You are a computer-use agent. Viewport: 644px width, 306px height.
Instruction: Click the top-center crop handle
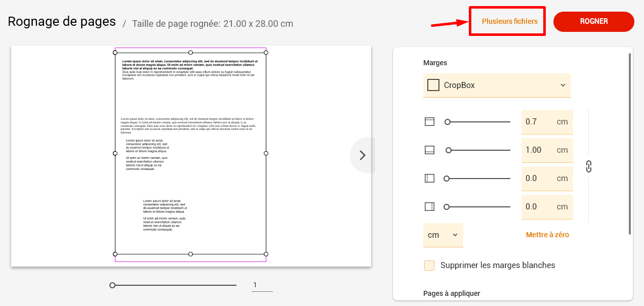(190, 53)
